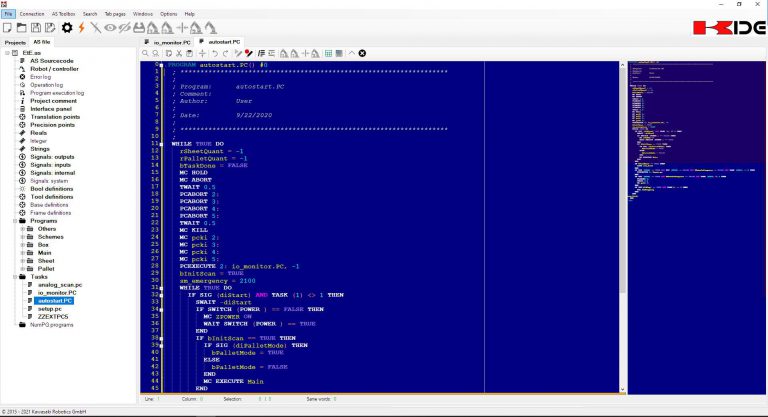The width and height of the screenshot is (768, 417).
Task: Expand the Schemes folder
Action: [23, 237]
